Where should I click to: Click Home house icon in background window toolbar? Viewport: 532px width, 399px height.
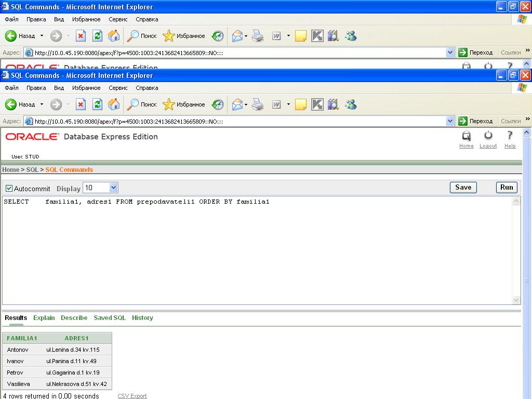point(114,36)
